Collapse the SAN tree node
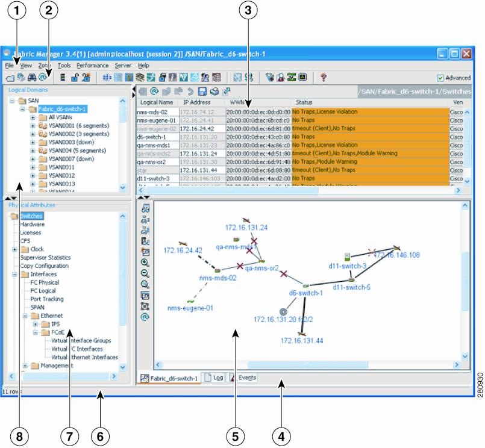 [x=12, y=101]
